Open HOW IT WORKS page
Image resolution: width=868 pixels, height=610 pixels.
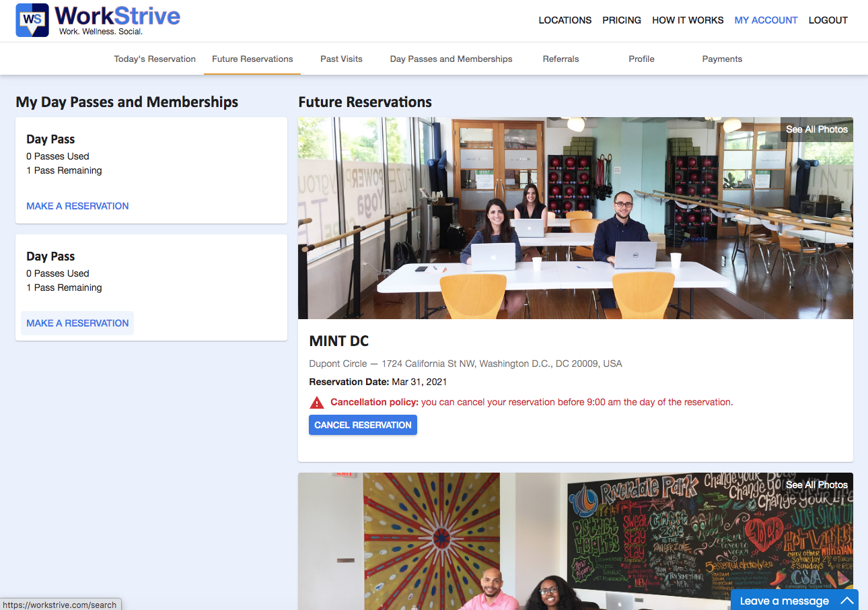pyautogui.click(x=688, y=20)
